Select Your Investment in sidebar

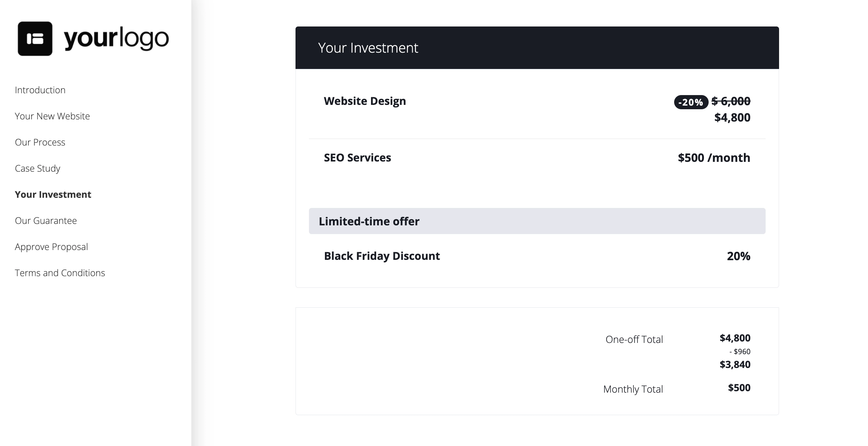point(53,195)
